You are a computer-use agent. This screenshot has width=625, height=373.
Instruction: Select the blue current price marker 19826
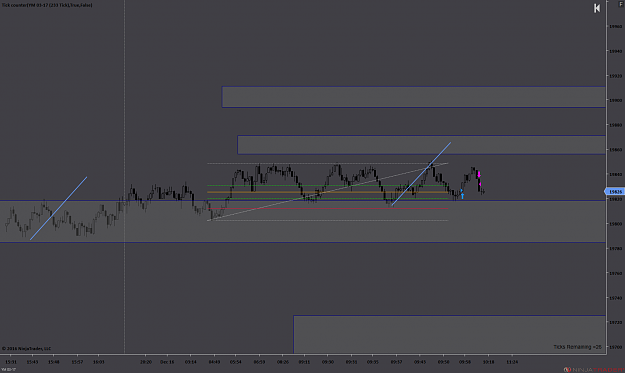point(615,192)
